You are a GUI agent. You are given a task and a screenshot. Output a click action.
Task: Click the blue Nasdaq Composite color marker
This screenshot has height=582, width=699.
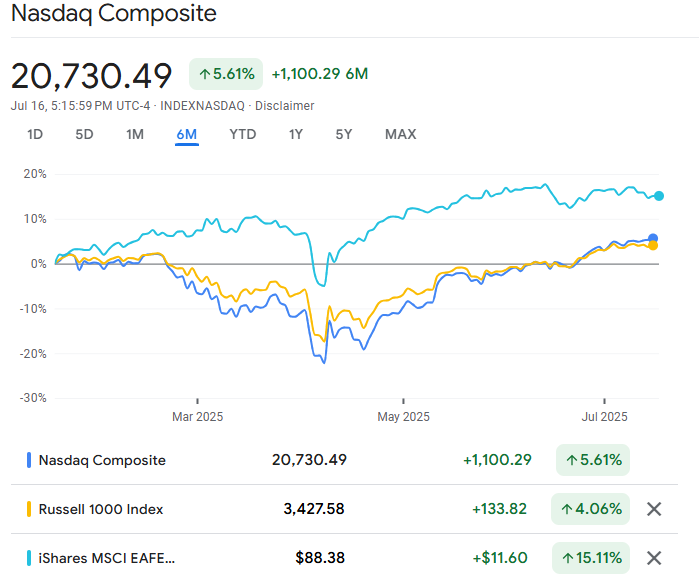(29, 460)
